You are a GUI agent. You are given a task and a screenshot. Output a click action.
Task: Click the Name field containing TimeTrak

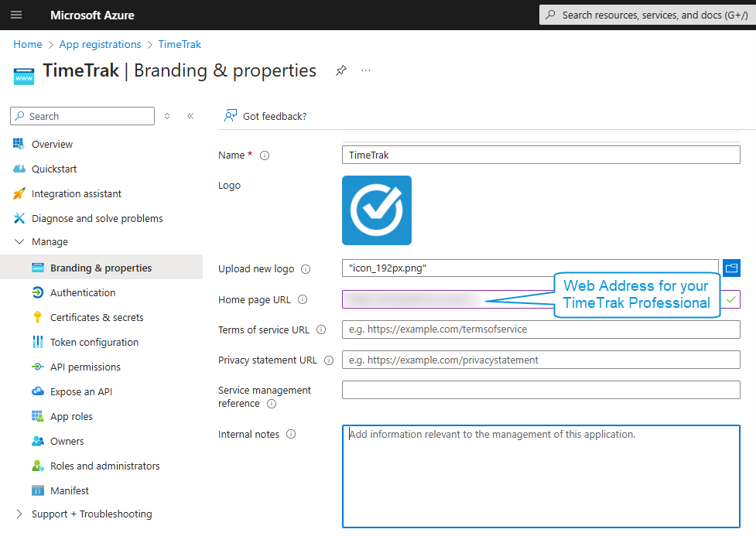coord(541,155)
